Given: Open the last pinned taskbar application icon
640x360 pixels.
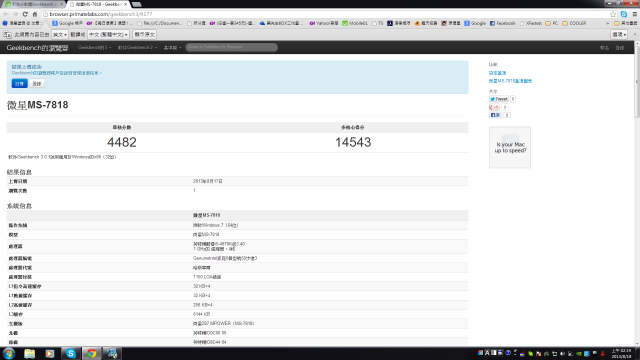Looking at the screenshot, I should coord(112,353).
